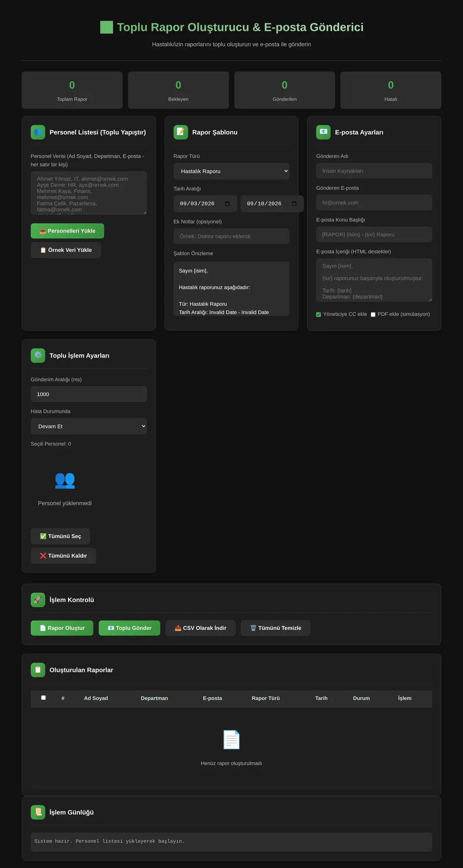
Task: Click the 'Personelleri Yükle' button
Action: tap(68, 231)
